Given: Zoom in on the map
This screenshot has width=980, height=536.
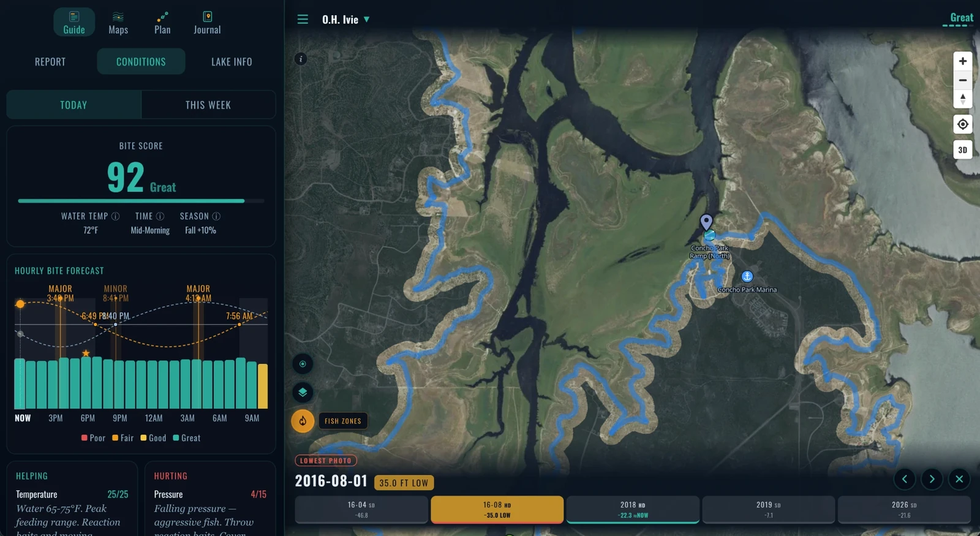Looking at the screenshot, I should 963,61.
